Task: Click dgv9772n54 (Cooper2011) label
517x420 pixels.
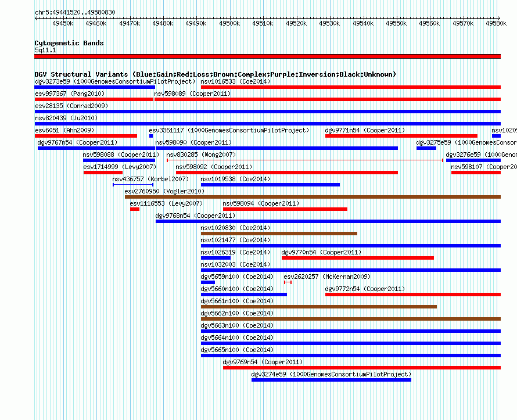Action: coord(365,289)
